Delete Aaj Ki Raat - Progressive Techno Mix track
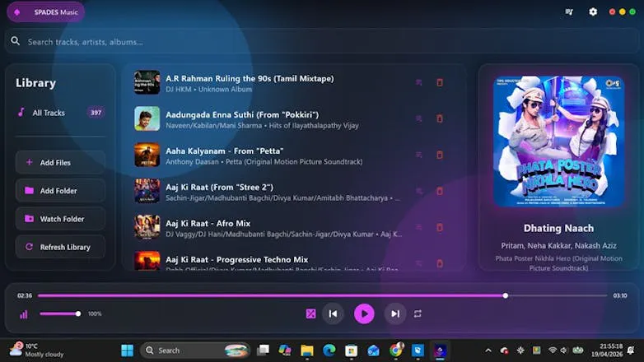Image resolution: width=644 pixels, height=362 pixels. click(440, 263)
